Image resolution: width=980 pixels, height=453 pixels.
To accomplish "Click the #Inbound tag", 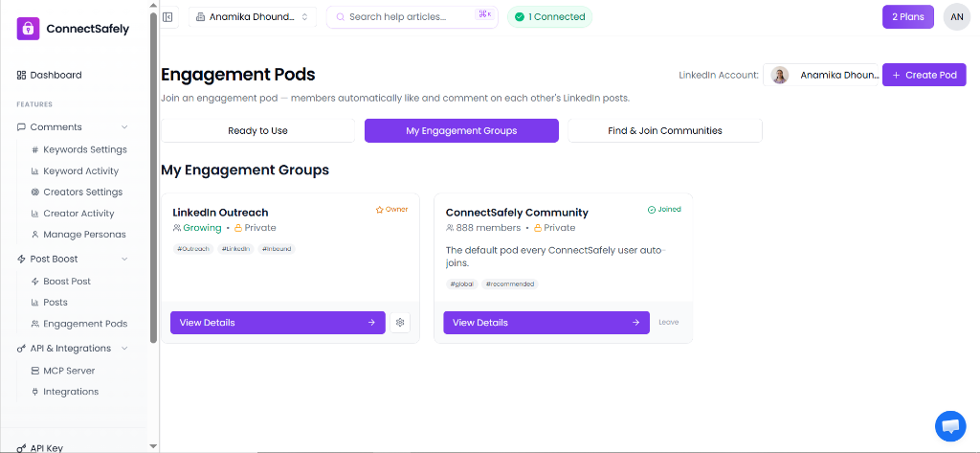I will (x=277, y=248).
